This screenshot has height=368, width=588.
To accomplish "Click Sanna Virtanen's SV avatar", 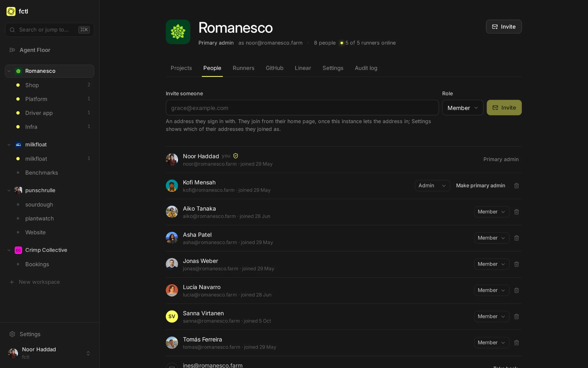I will coord(172,317).
